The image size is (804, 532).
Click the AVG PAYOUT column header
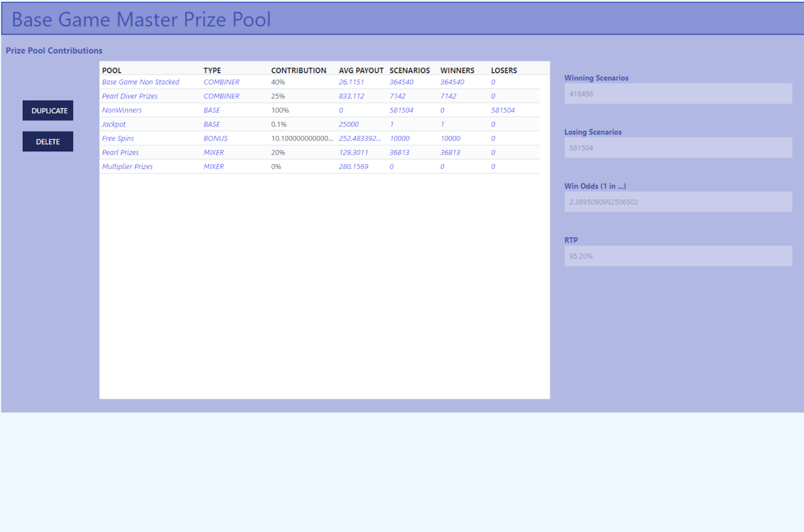coord(361,70)
